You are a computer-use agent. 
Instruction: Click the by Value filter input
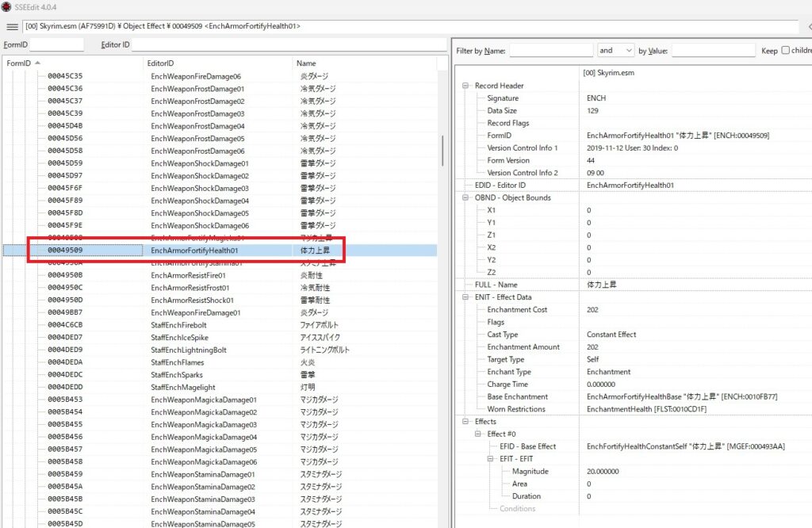click(x=713, y=50)
